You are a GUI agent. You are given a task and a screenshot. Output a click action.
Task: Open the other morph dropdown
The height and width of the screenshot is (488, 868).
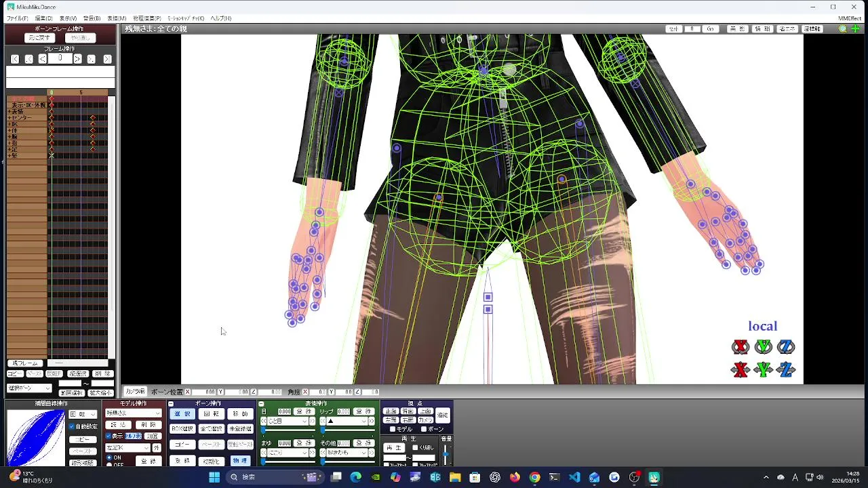point(347,453)
